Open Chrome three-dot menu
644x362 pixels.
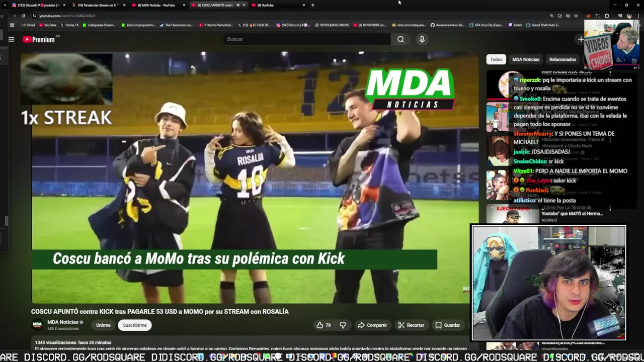[637, 16]
